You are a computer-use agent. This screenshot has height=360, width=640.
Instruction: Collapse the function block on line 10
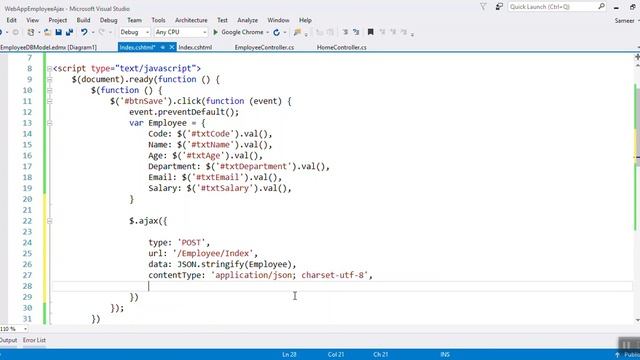click(49, 90)
